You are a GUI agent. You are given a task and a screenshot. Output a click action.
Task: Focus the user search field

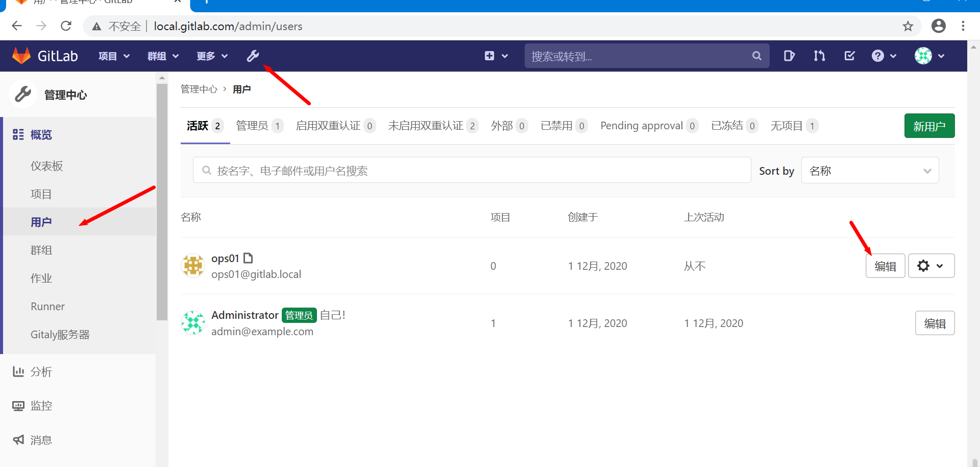pyautogui.click(x=472, y=170)
